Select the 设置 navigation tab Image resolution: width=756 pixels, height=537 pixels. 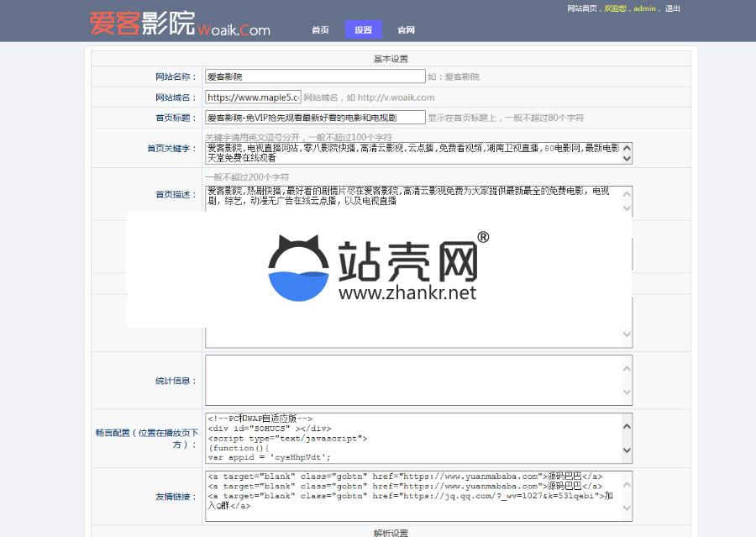pos(363,30)
